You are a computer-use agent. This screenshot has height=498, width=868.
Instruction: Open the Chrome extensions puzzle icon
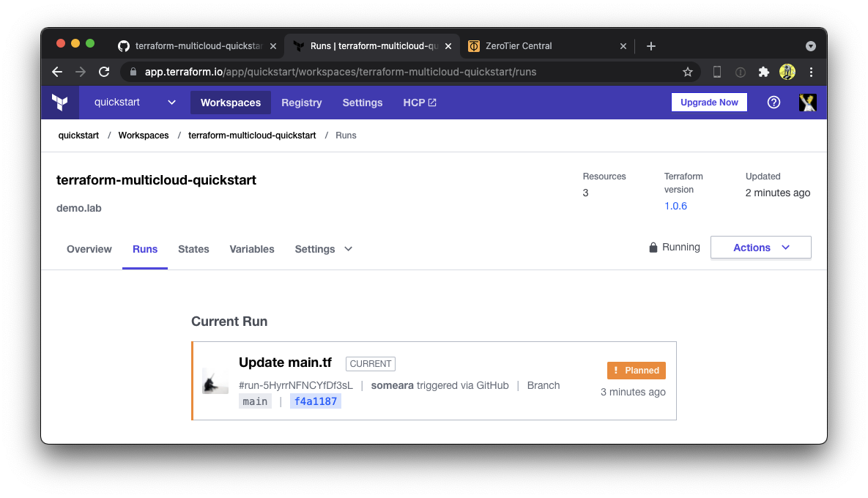point(764,72)
